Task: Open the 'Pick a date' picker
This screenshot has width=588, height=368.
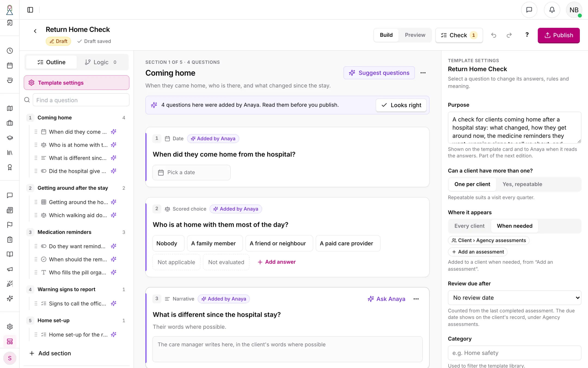Action: [x=191, y=172]
